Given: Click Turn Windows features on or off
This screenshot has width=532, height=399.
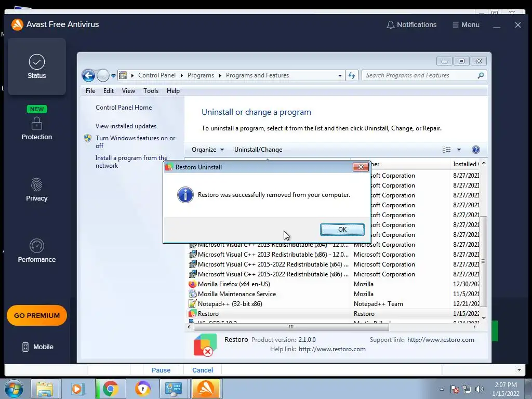Looking at the screenshot, I should click(x=135, y=142).
